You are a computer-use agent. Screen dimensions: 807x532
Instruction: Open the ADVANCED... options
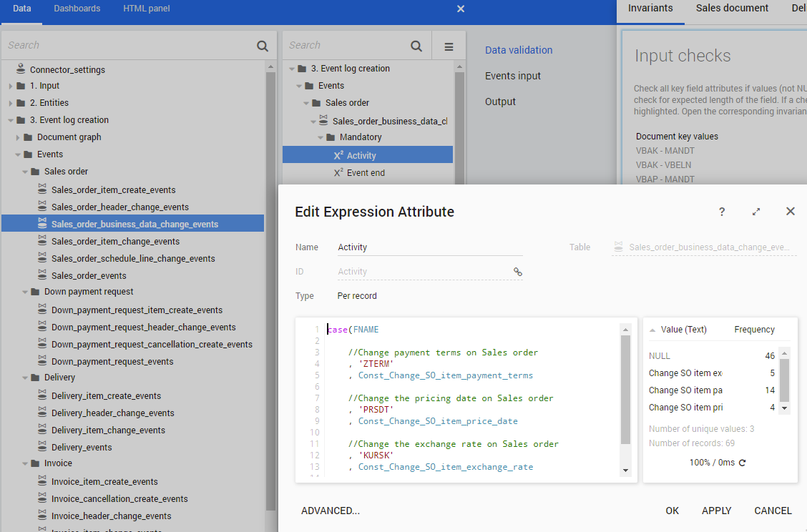pyautogui.click(x=330, y=511)
